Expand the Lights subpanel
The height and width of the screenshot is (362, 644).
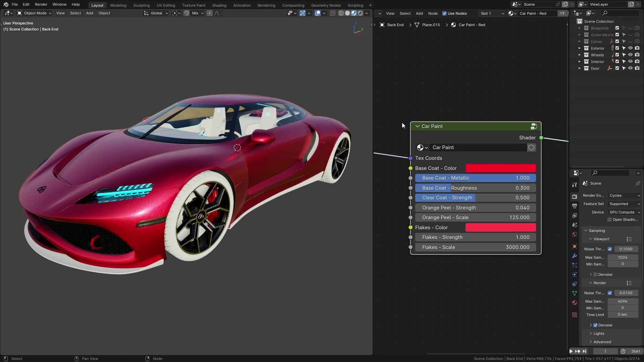tap(591, 334)
